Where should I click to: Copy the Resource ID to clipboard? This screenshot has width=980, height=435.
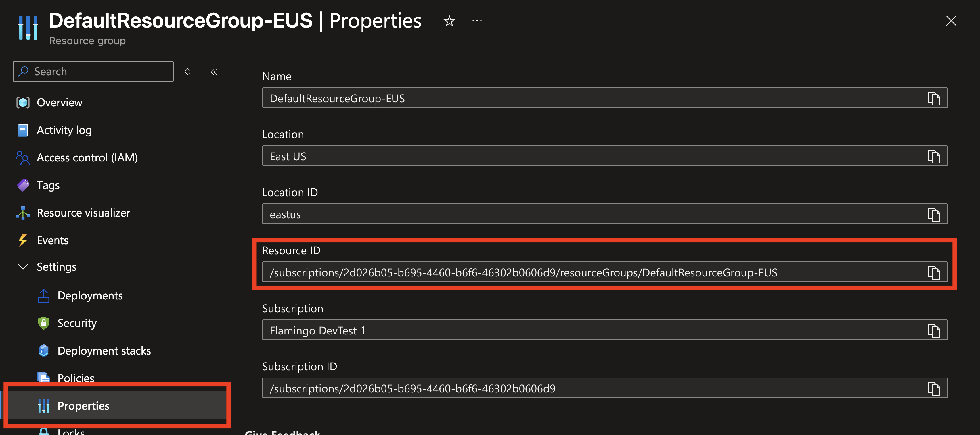coord(934,272)
